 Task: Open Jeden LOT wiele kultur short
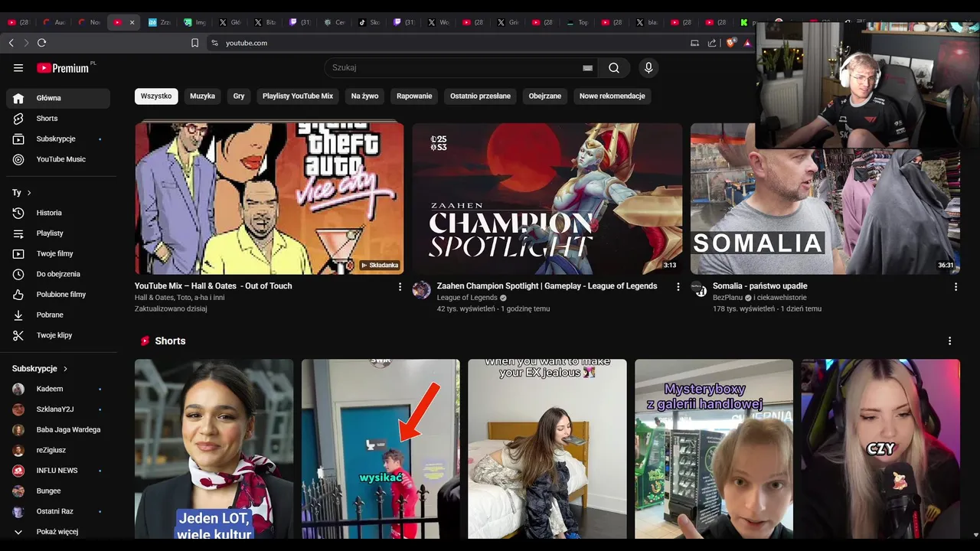pos(214,449)
